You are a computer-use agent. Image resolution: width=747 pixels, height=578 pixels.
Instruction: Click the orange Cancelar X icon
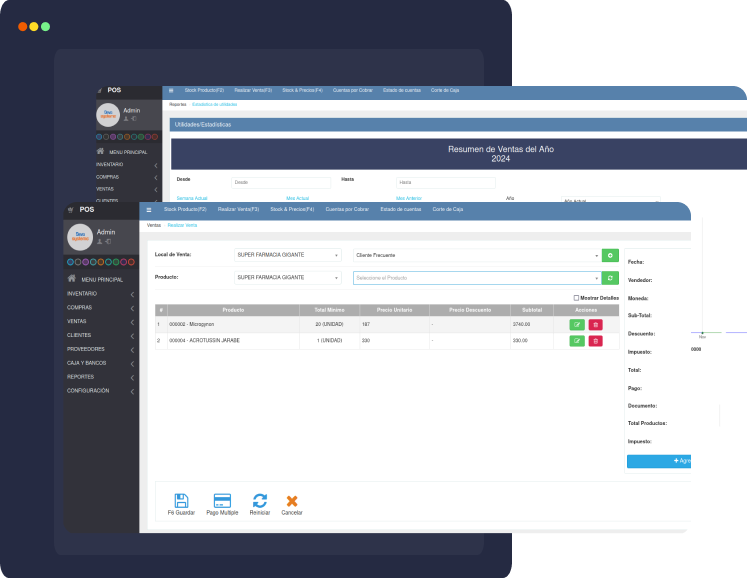point(292,501)
